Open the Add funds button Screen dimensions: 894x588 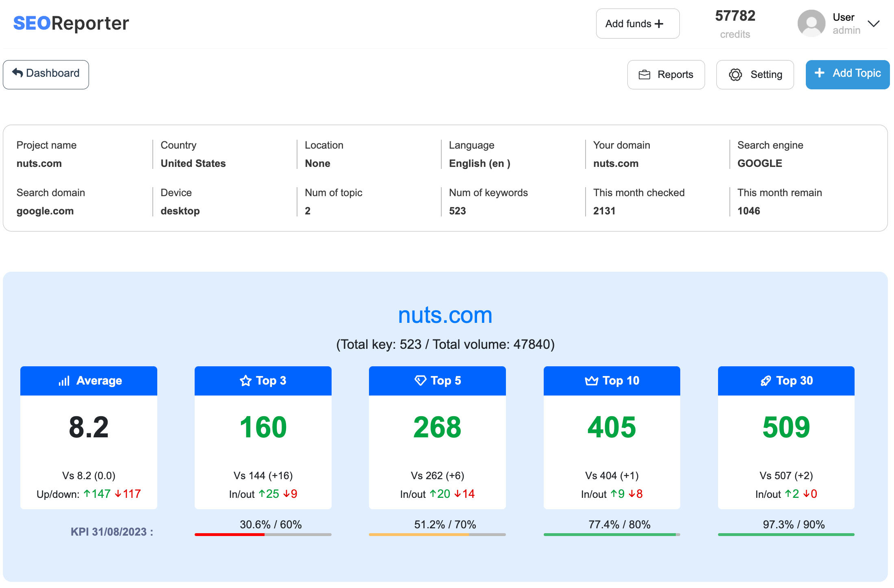tap(638, 24)
